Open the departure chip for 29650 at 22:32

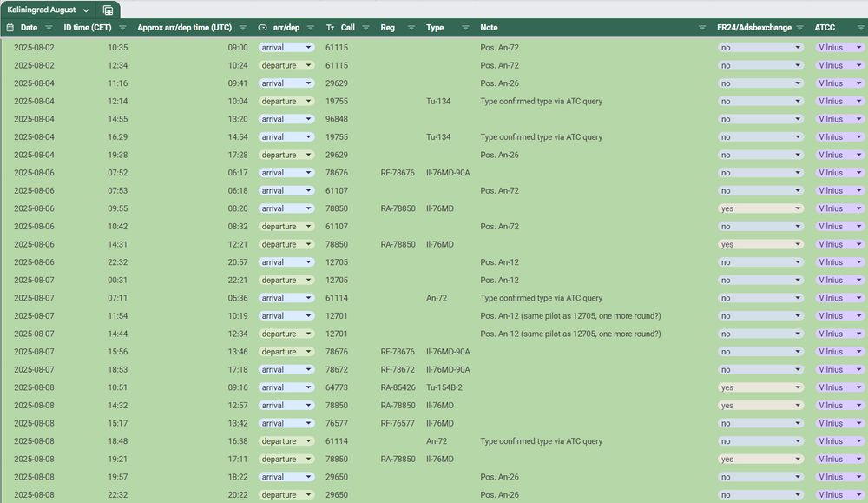286,494
